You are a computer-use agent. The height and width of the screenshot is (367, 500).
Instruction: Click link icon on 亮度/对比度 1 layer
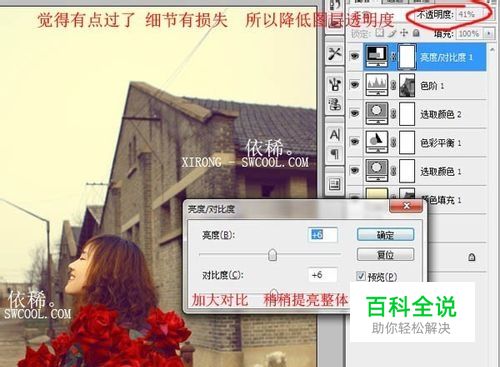click(x=394, y=57)
